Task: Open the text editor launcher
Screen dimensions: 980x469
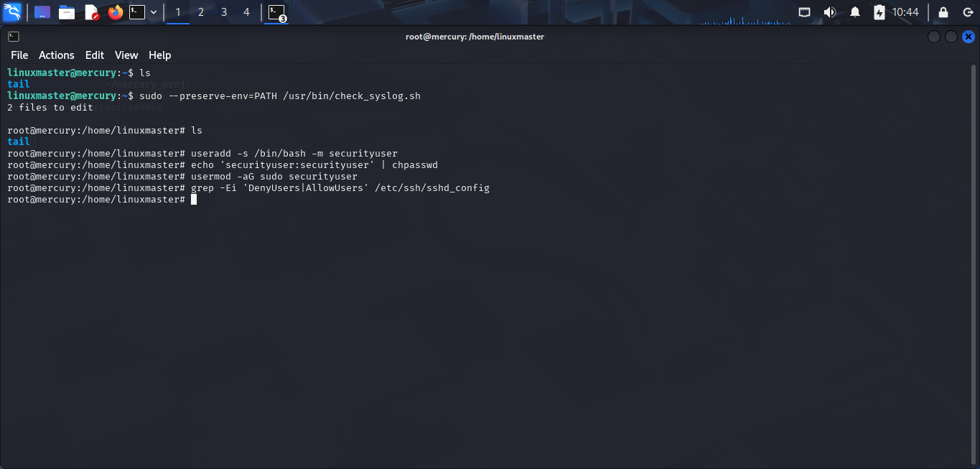Action: [x=91, y=12]
